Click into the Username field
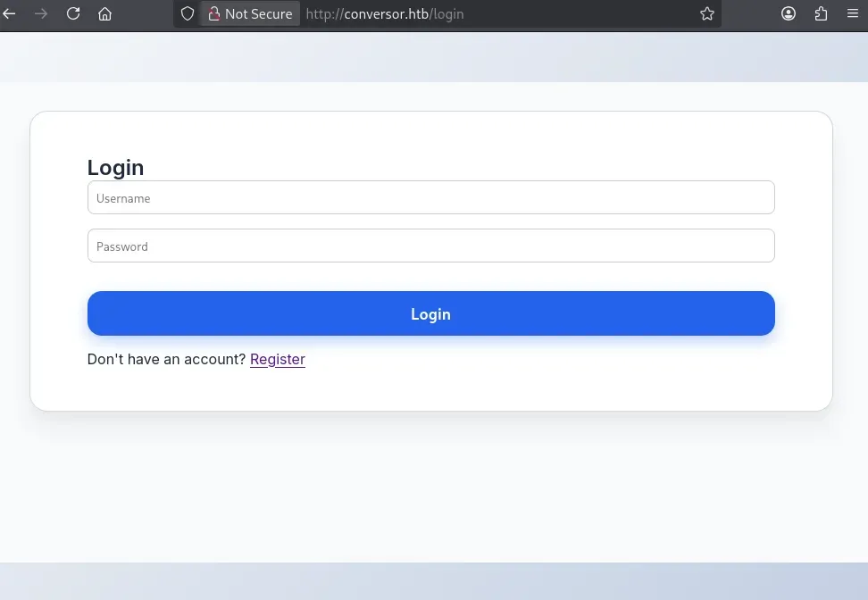 click(430, 198)
